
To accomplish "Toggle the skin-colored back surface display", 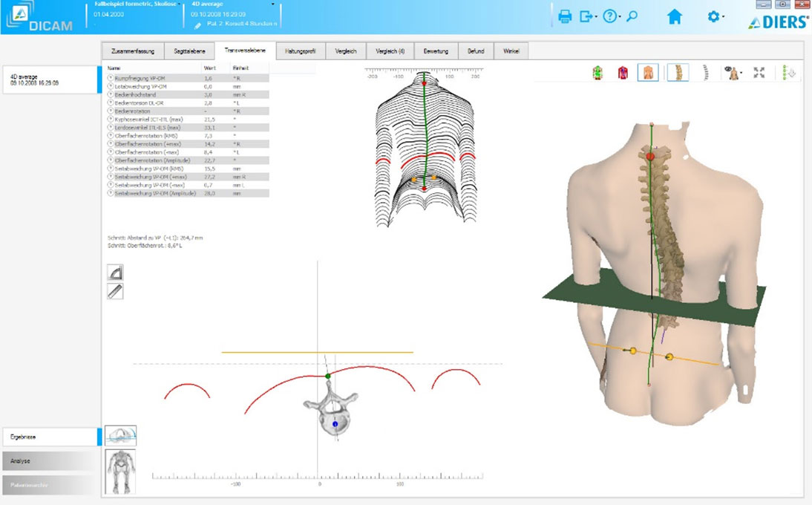I will 647,73.
